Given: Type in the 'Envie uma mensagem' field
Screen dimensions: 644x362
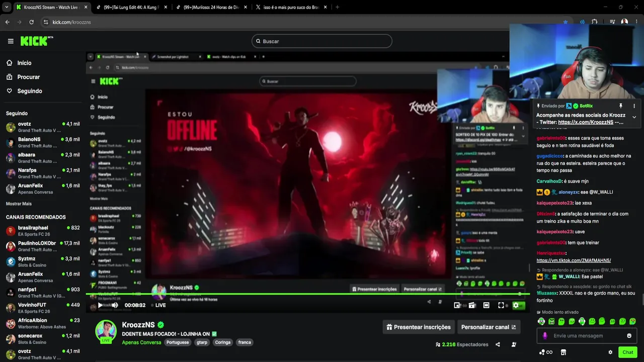Looking at the screenshot, I should click(x=587, y=336).
